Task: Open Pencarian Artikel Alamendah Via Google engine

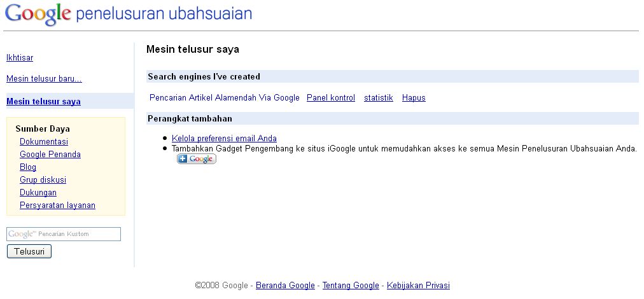Action: tap(224, 98)
